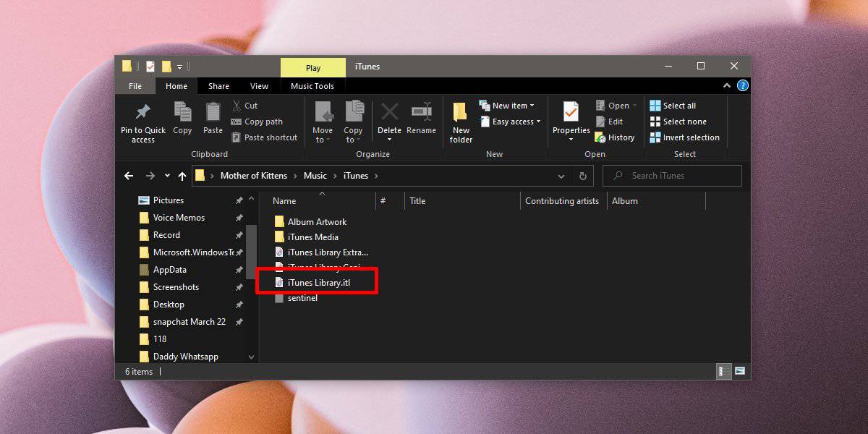Click Paste shortcut command
This screenshot has width=868, height=434.
point(264,137)
